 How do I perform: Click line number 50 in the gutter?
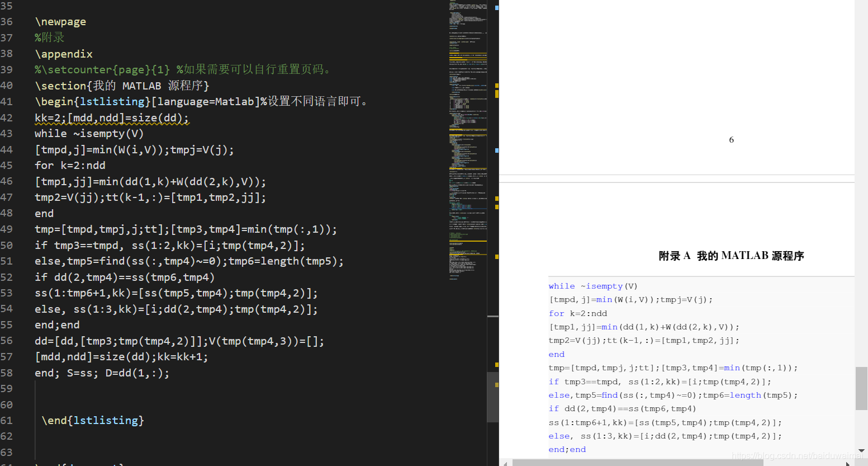click(x=7, y=245)
